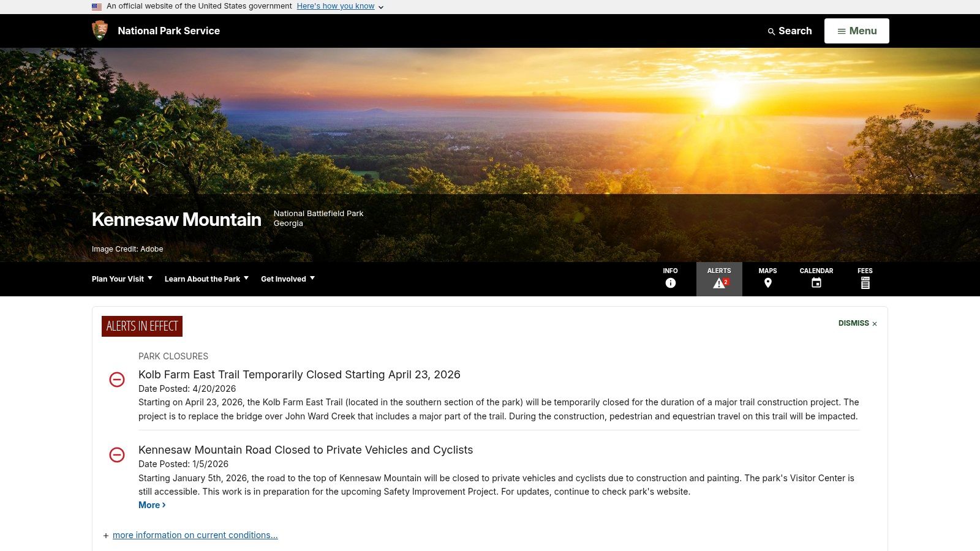The height and width of the screenshot is (551, 980).
Task: Open park MAPS via the pin icon
Action: coord(767,282)
